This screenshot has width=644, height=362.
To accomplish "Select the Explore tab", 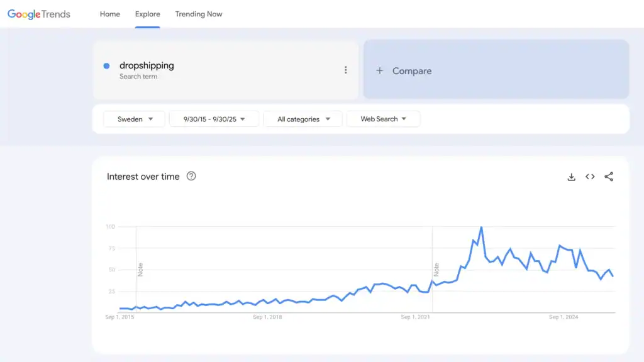I will tap(148, 14).
